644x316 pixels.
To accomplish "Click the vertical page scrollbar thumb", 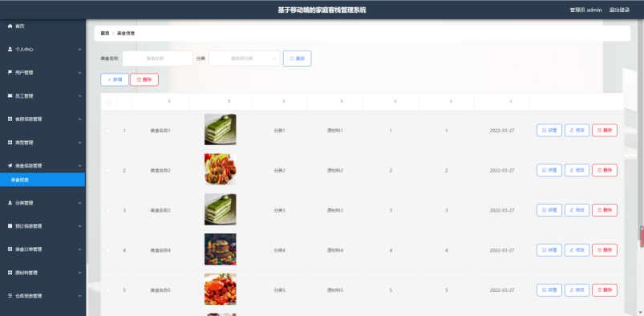I will pyautogui.click(x=642, y=237).
